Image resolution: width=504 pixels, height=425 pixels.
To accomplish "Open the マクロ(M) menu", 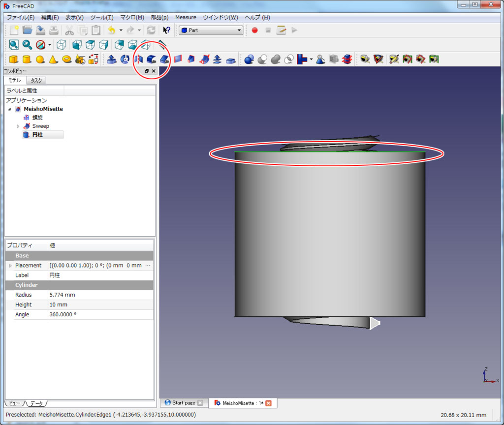I will (132, 17).
